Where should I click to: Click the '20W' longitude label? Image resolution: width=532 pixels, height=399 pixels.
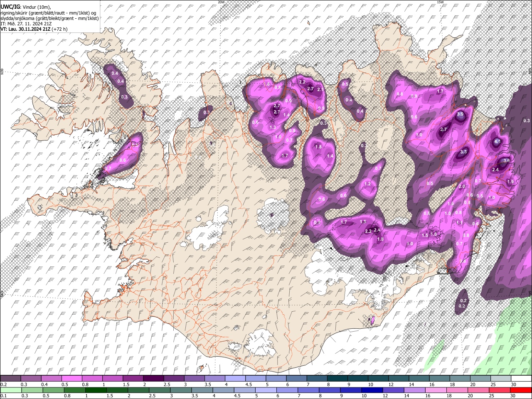pos(221,2)
